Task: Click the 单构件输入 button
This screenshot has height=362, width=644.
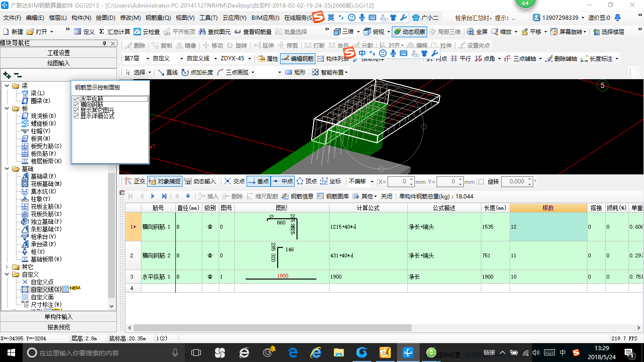Action: [58, 317]
